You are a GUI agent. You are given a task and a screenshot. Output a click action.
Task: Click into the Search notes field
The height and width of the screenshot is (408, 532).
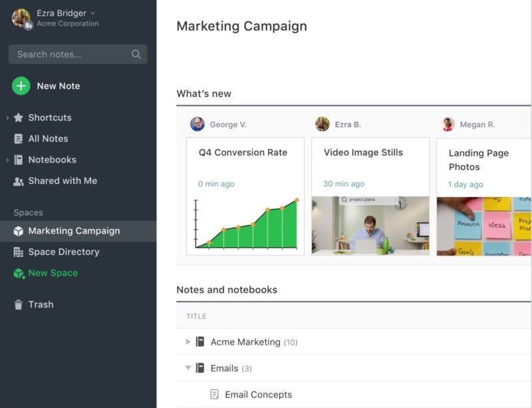[x=70, y=55]
